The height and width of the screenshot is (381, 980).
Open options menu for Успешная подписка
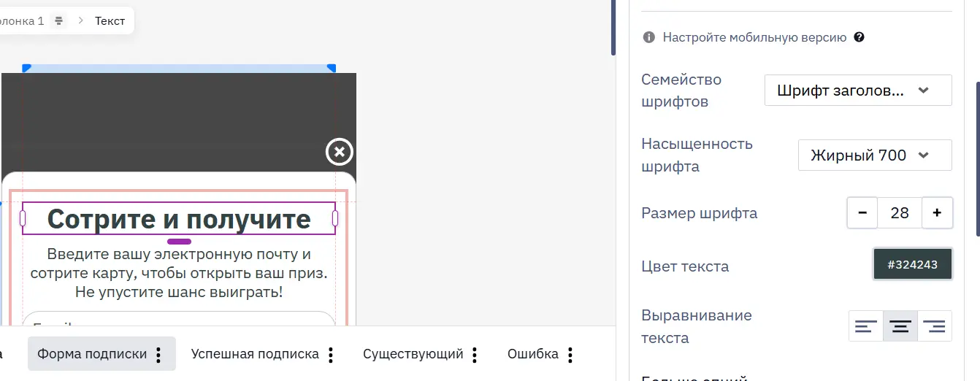[331, 355]
